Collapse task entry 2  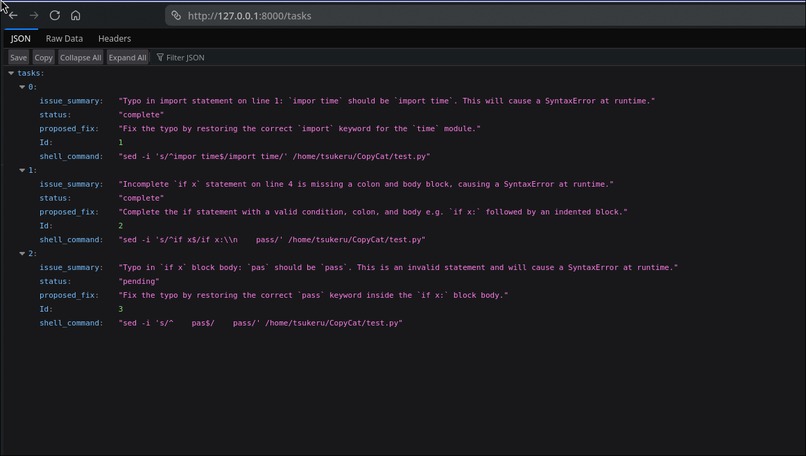point(22,253)
